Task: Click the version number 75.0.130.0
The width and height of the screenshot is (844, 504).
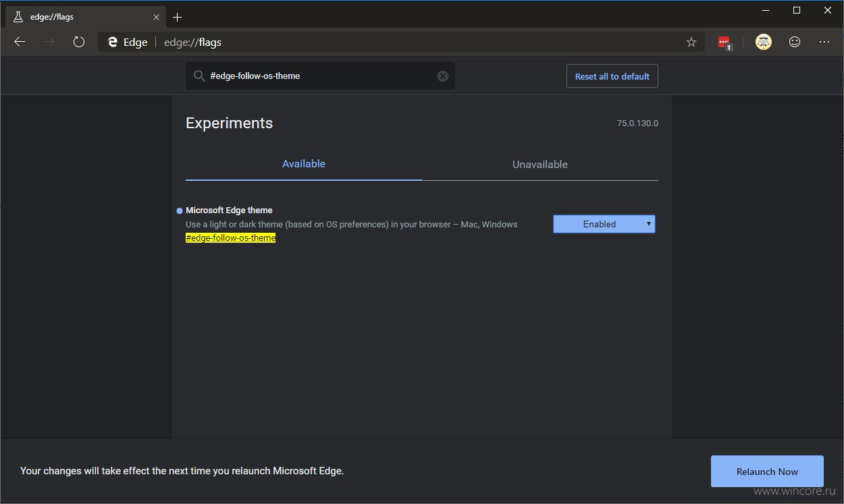Action: (637, 123)
